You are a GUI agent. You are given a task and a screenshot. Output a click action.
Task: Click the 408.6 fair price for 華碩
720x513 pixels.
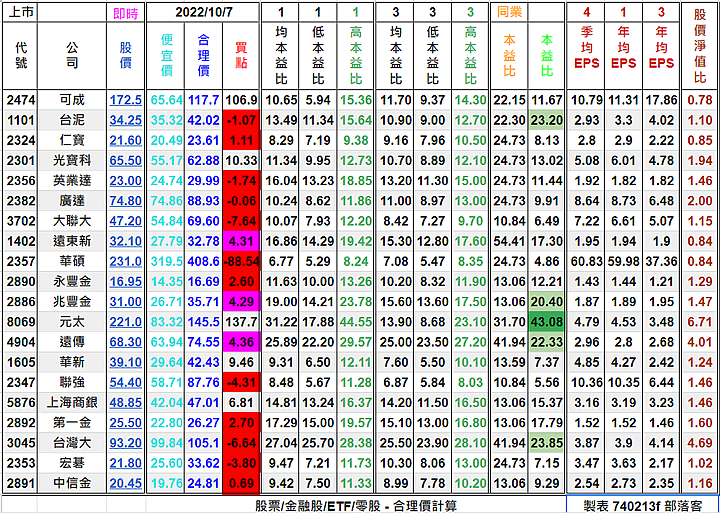pos(203,261)
